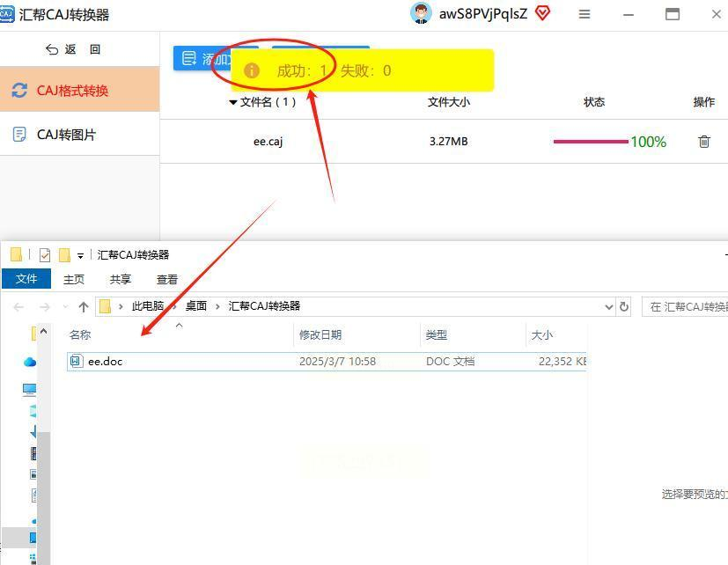The height and width of the screenshot is (565, 728).
Task: Click the navigation pane scroll-up arrow
Action: [x=44, y=332]
